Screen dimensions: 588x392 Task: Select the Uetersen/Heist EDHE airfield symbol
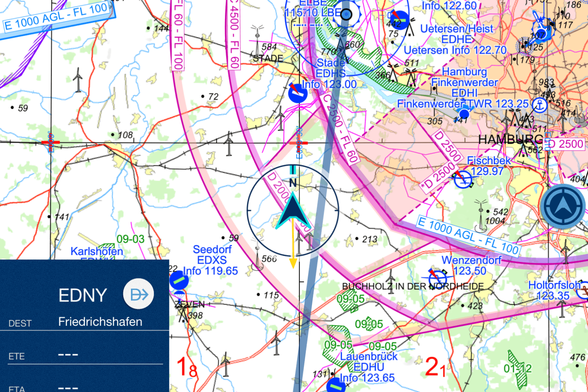tap(399, 19)
